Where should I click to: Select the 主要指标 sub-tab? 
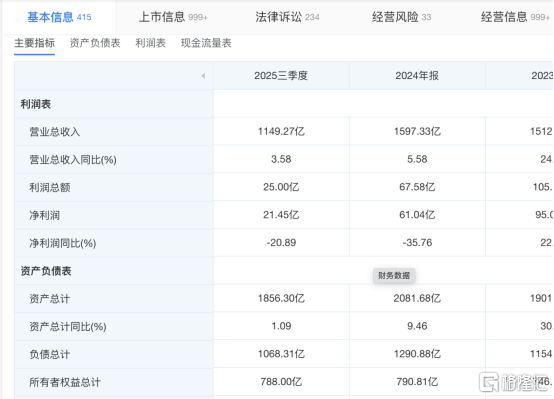click(34, 43)
